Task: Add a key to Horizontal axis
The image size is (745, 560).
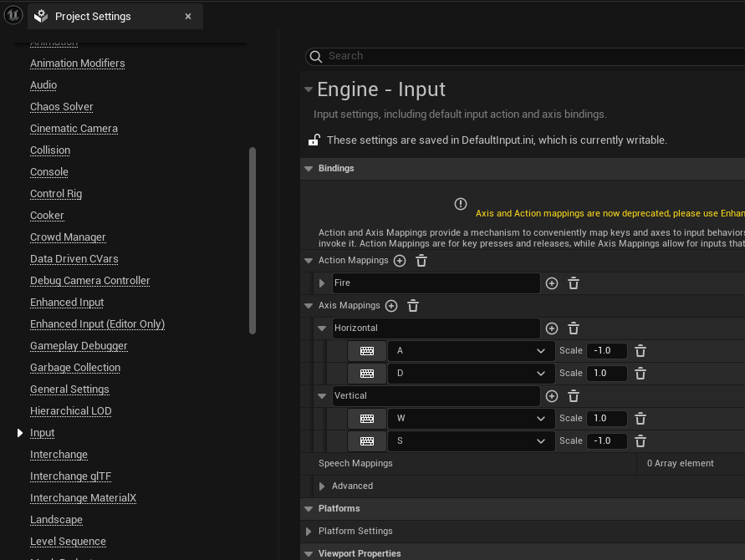Action: [x=552, y=328]
